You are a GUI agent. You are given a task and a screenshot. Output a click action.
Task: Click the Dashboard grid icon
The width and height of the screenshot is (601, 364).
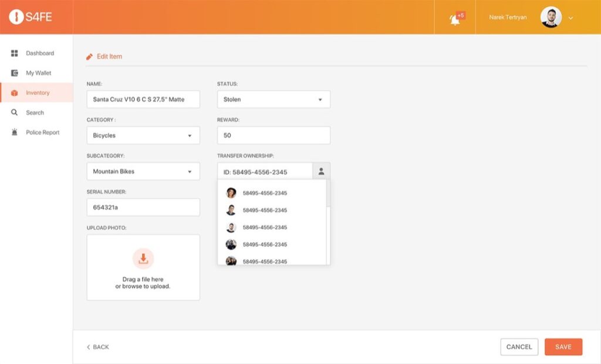pyautogui.click(x=15, y=53)
